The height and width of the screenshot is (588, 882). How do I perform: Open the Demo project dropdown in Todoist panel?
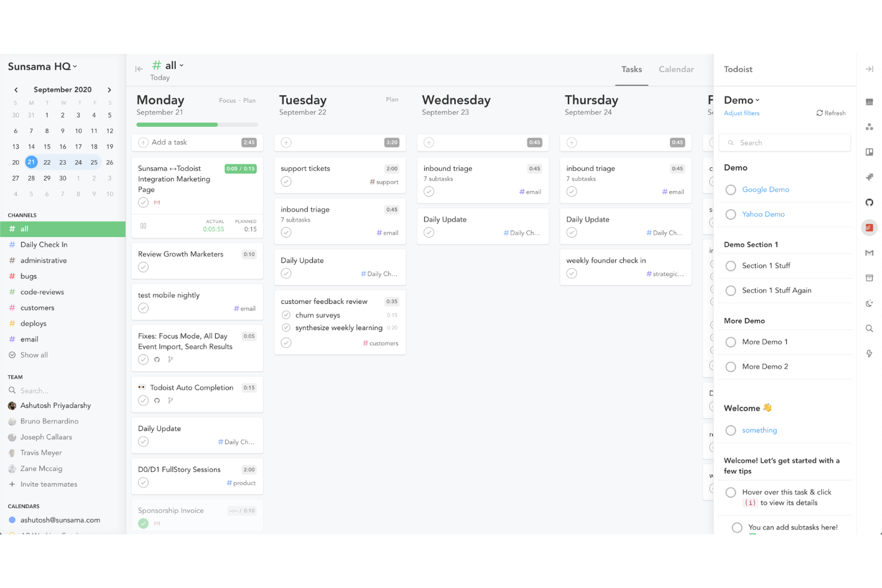(x=740, y=100)
